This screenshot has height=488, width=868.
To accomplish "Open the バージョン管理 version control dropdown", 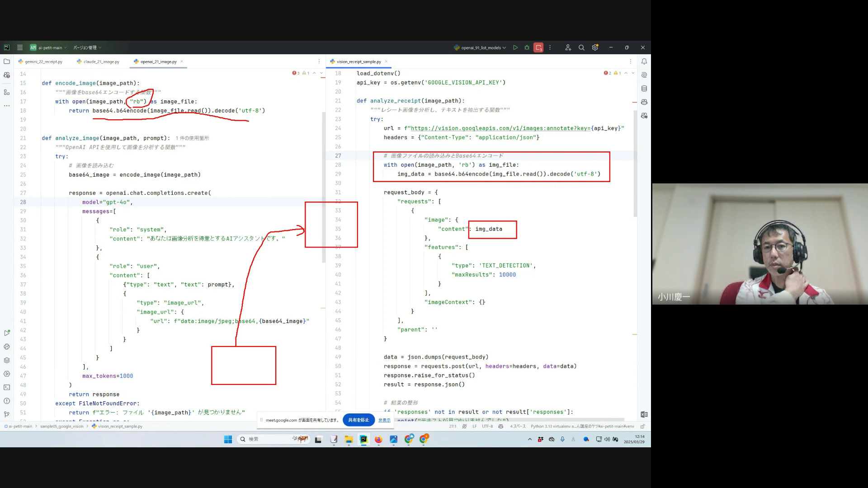I will (x=87, y=47).
